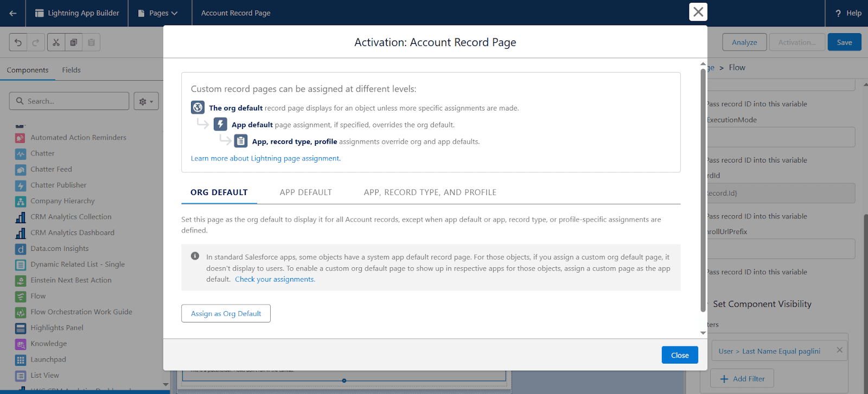Select the List View component icon
The height and width of the screenshot is (394, 868).
[x=21, y=376]
